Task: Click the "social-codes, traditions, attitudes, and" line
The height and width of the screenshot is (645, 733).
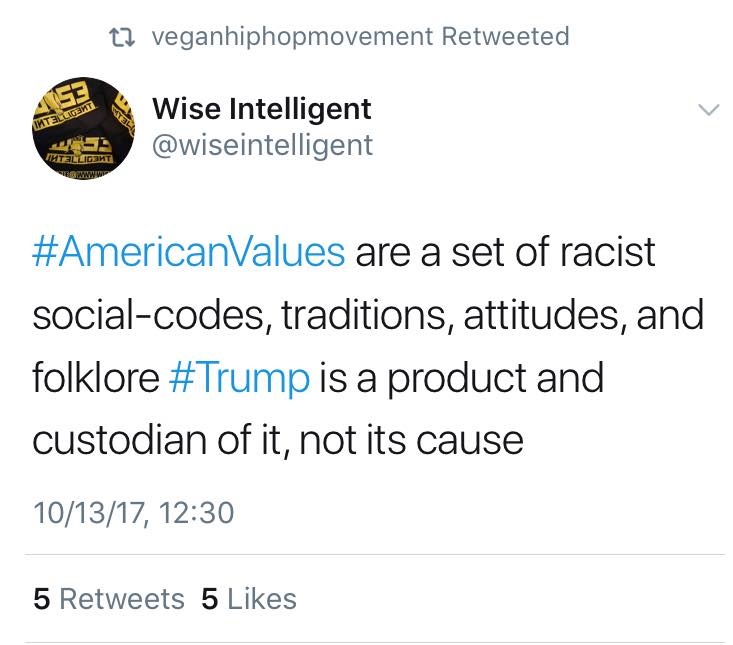Action: pos(367,316)
